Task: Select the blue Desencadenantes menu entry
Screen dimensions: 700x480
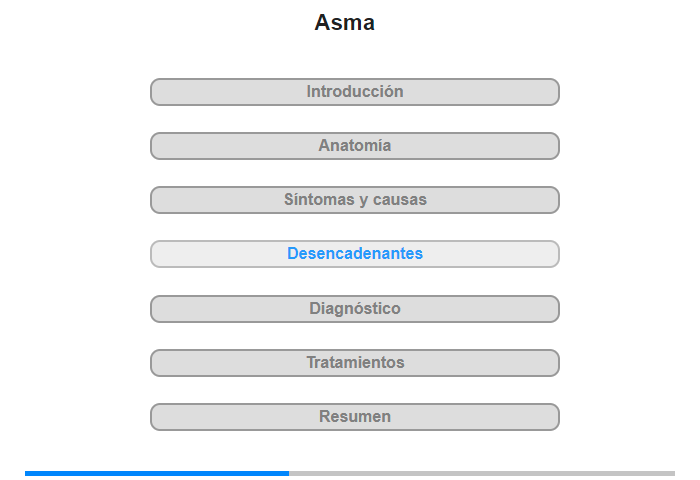Action: tap(355, 254)
